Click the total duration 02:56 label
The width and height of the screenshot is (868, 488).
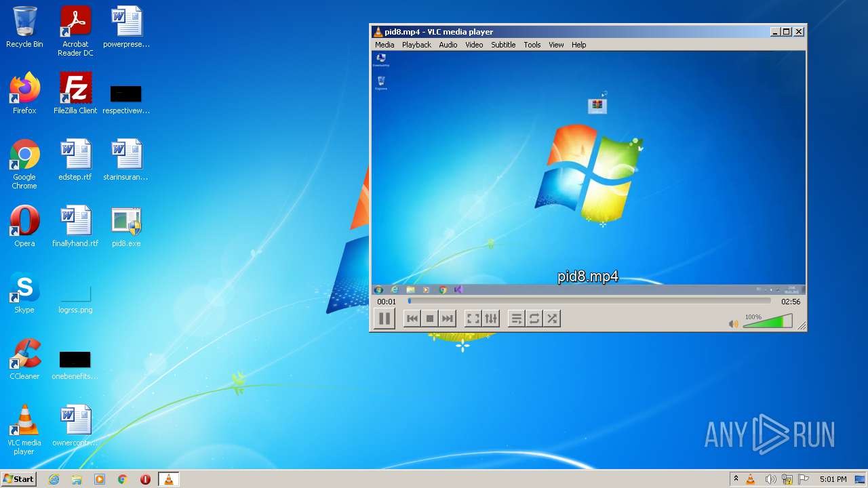click(791, 302)
